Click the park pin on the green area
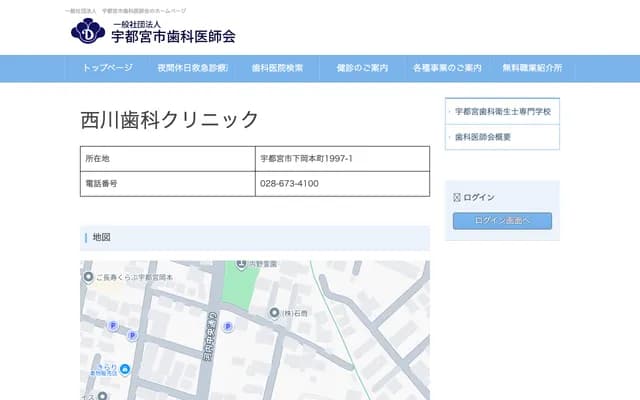The height and width of the screenshot is (400, 640). tap(241, 265)
